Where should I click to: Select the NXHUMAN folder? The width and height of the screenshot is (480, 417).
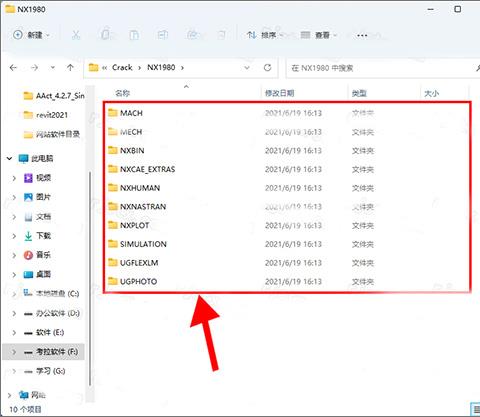click(x=134, y=188)
